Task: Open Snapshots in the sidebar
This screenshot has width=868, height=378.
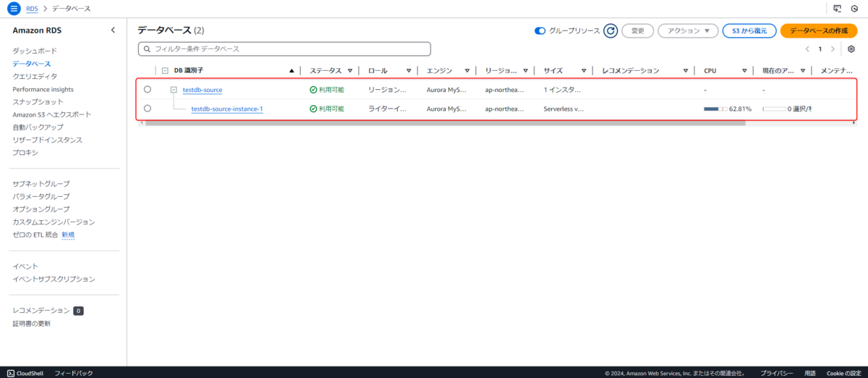Action: pyautogui.click(x=38, y=101)
